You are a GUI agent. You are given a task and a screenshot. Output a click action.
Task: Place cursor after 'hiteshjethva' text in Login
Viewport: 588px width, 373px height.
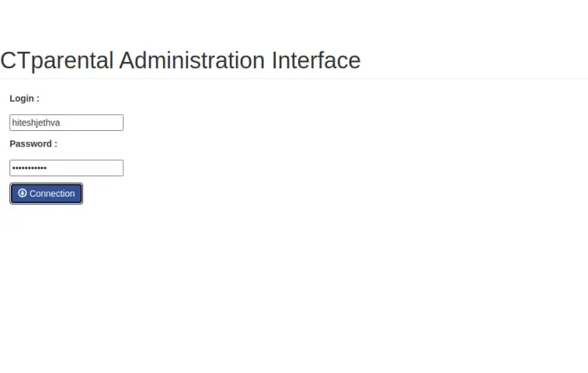62,123
